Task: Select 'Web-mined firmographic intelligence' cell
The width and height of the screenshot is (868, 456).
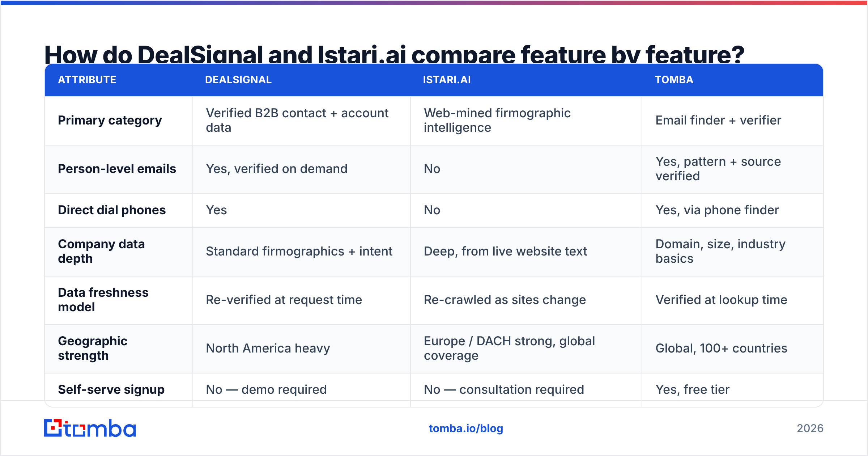Action: (x=497, y=120)
